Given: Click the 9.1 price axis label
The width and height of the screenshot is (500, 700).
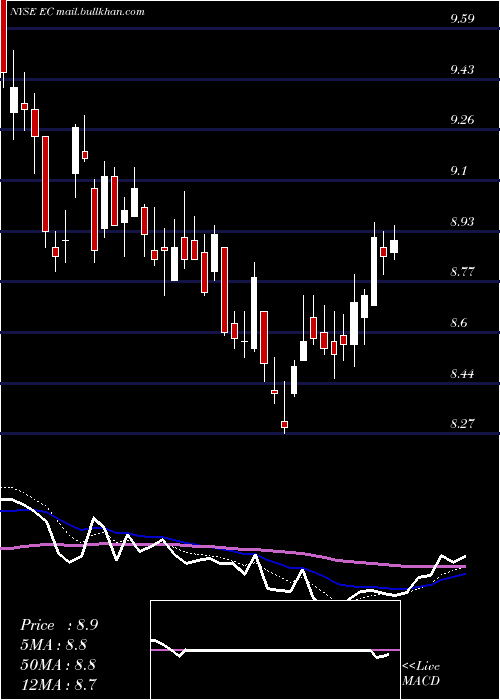Looking at the screenshot, I should click(459, 171).
